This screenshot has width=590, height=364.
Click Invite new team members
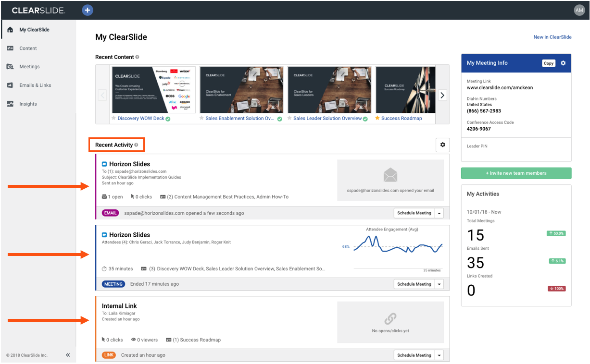pos(516,173)
